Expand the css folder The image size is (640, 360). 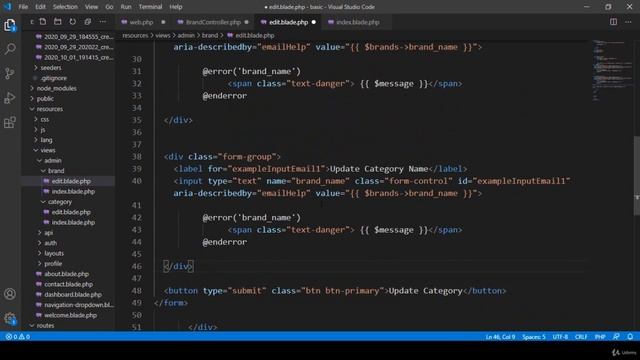(44, 119)
